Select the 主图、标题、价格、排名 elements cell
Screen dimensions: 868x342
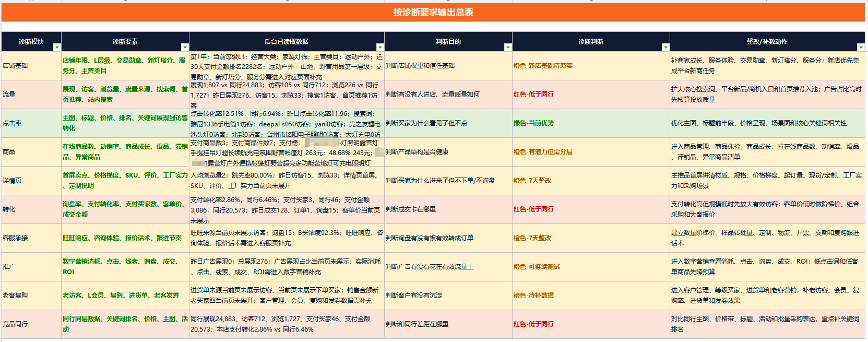pyautogui.click(x=125, y=123)
